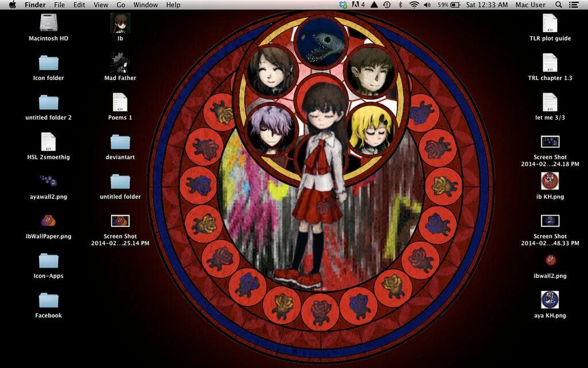588x368 pixels.
Task: Open the Edit menu
Action: (79, 5)
